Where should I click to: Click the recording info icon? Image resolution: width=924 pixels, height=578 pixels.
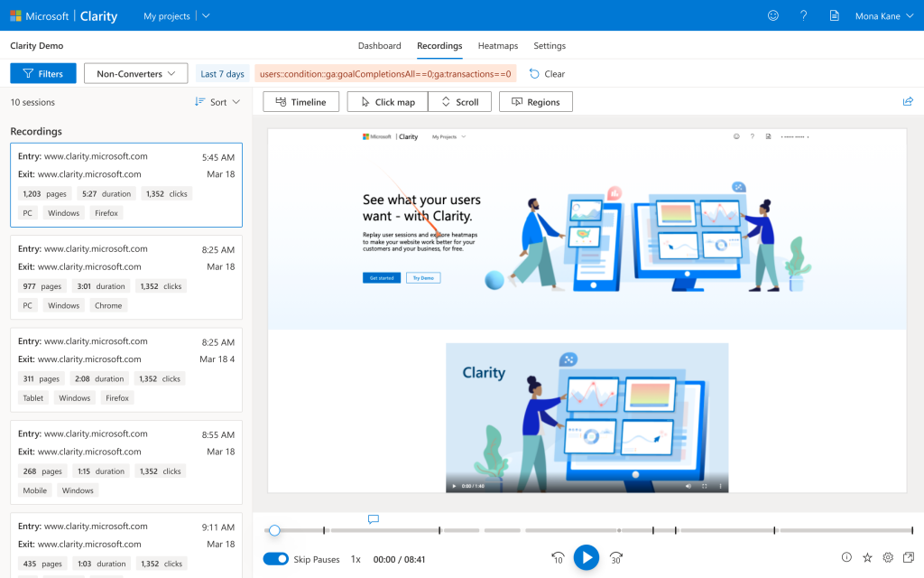(846, 558)
